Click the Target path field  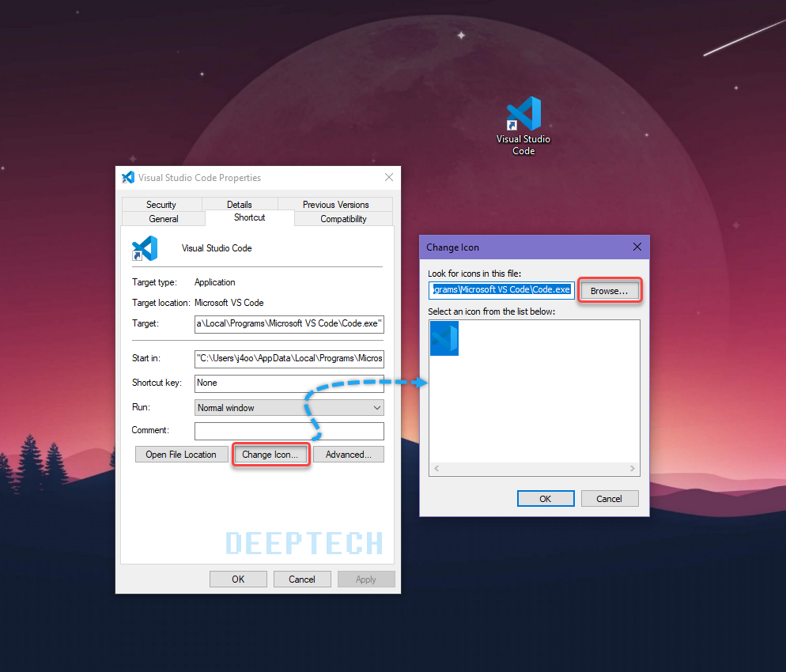pos(289,323)
